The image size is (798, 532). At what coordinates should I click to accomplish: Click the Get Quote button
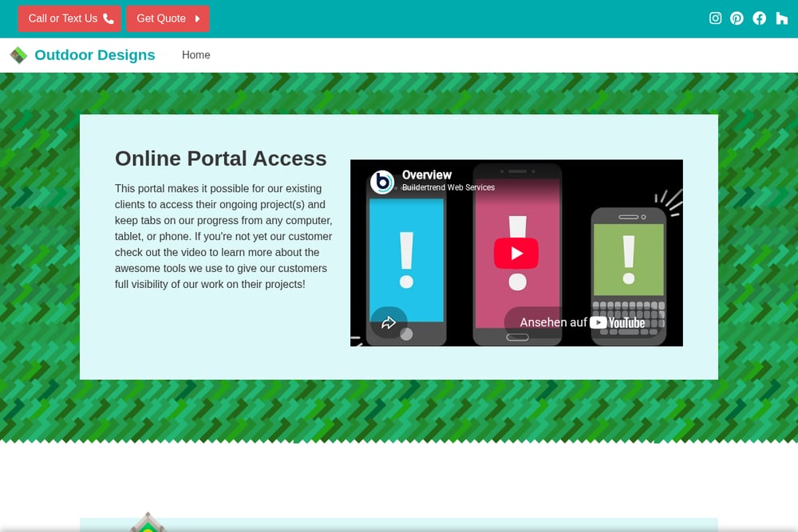168,19
